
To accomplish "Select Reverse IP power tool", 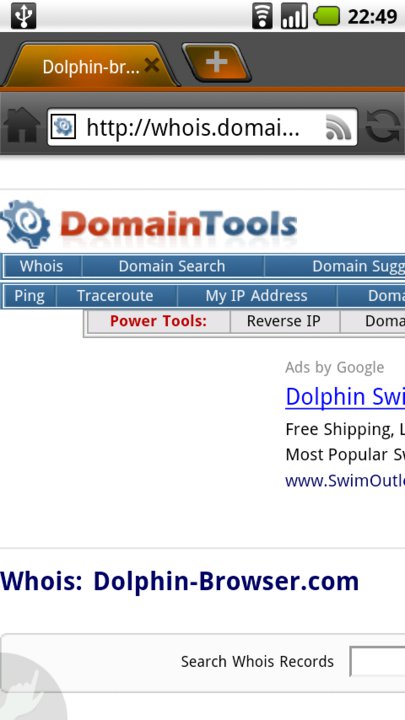I will [284, 321].
